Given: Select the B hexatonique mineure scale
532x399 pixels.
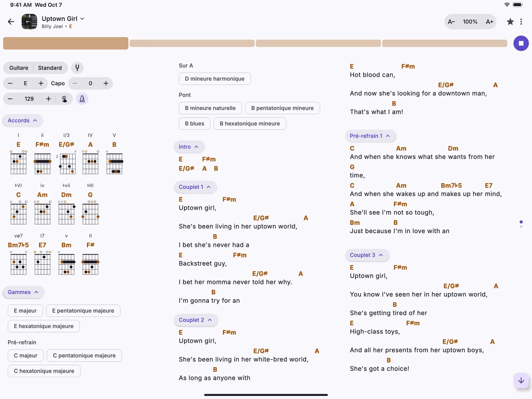Looking at the screenshot, I should 250,124.
